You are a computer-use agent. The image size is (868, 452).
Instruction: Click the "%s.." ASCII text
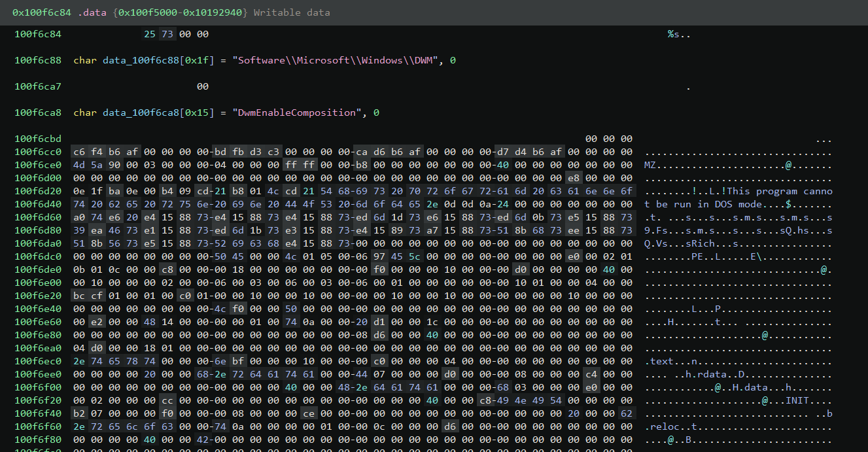[x=679, y=34]
